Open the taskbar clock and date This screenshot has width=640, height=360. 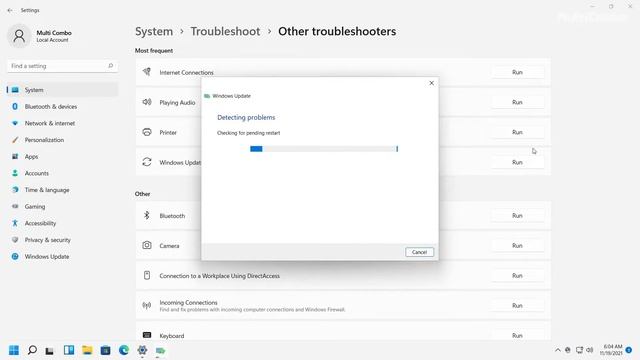tap(611, 350)
